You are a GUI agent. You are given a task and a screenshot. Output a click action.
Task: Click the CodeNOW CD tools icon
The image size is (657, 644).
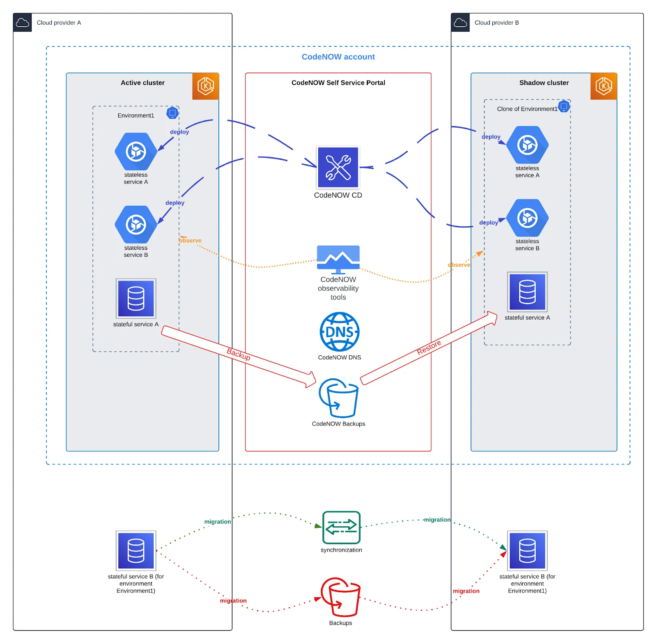point(338,168)
